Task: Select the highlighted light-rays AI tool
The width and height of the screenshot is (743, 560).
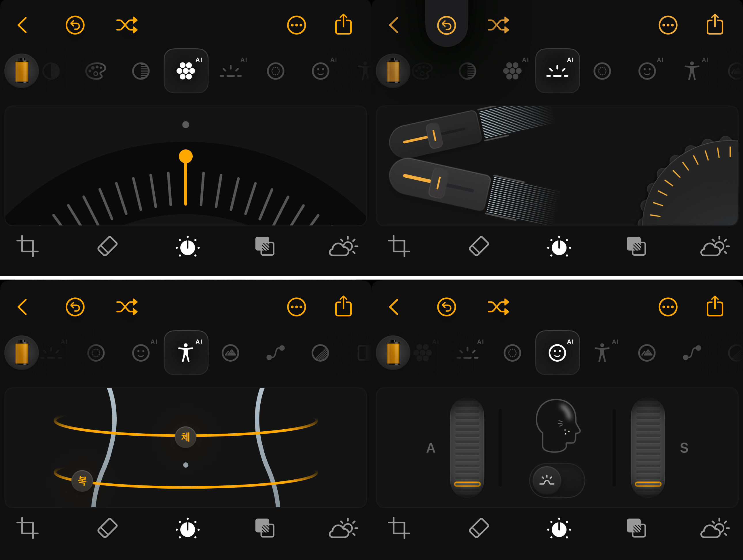Action: (557, 71)
